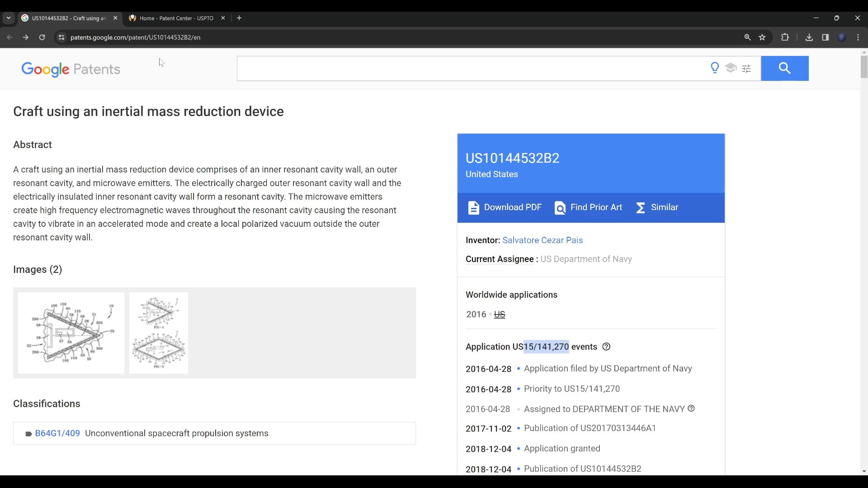Open advanced search sliders icon

click(746, 69)
